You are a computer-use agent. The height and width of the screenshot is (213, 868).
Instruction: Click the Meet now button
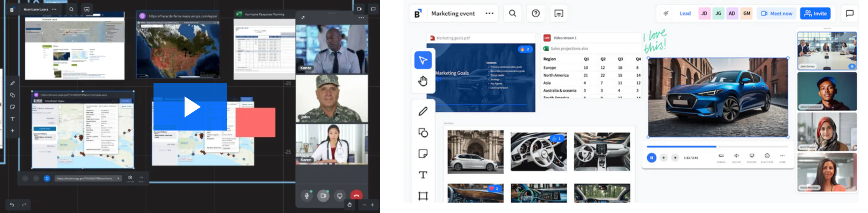click(776, 14)
